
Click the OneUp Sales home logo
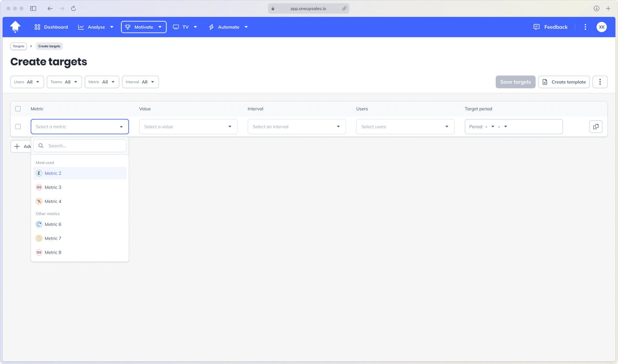click(15, 27)
